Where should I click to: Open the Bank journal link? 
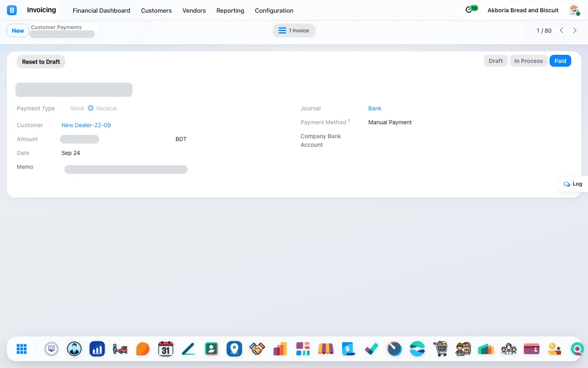click(x=375, y=108)
